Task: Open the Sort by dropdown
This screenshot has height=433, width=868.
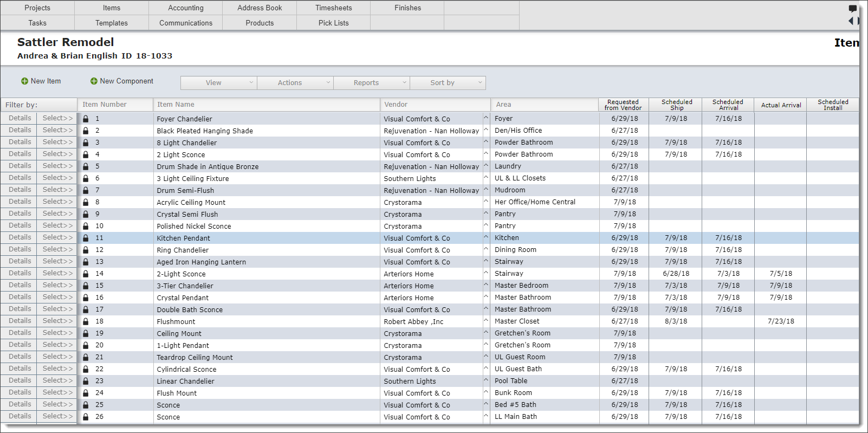Action: (448, 83)
